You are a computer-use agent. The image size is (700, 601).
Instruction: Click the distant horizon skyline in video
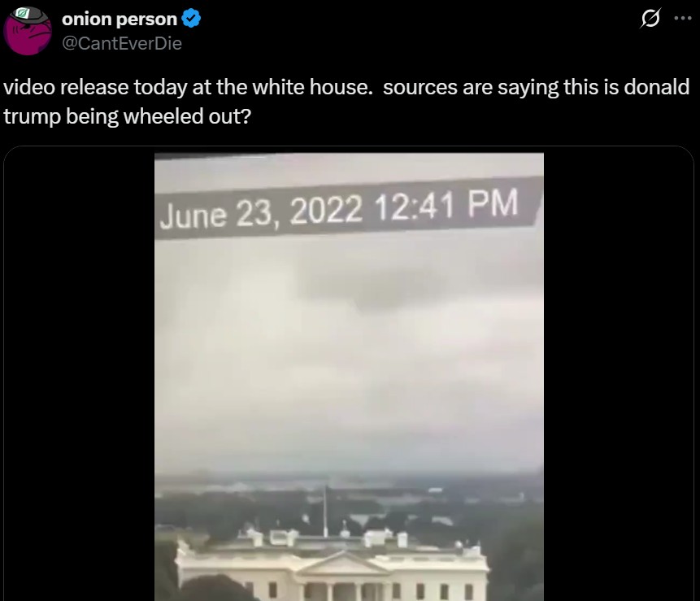click(349, 485)
